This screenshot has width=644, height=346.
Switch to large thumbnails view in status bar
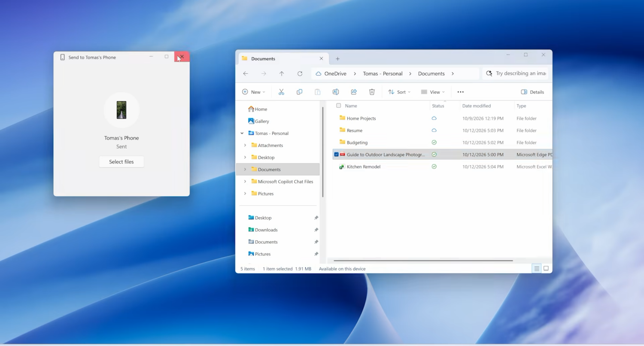(x=546, y=269)
